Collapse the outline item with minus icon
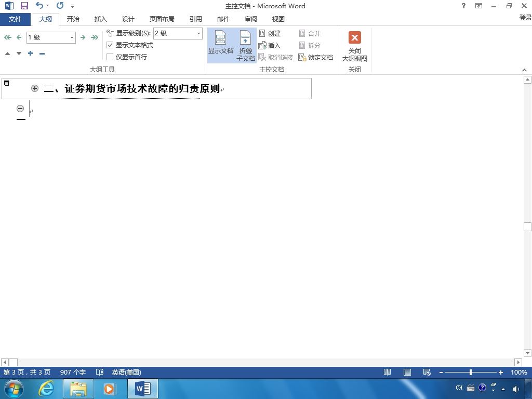 pyautogui.click(x=42, y=54)
